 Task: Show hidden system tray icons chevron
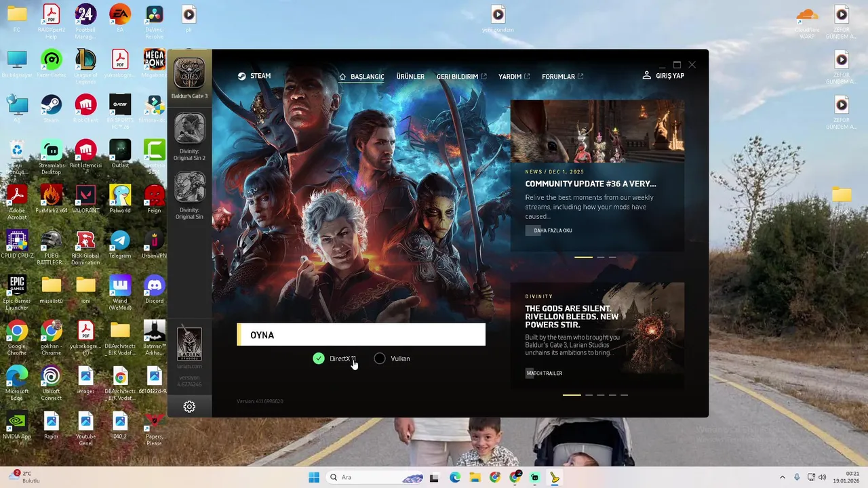point(782,477)
